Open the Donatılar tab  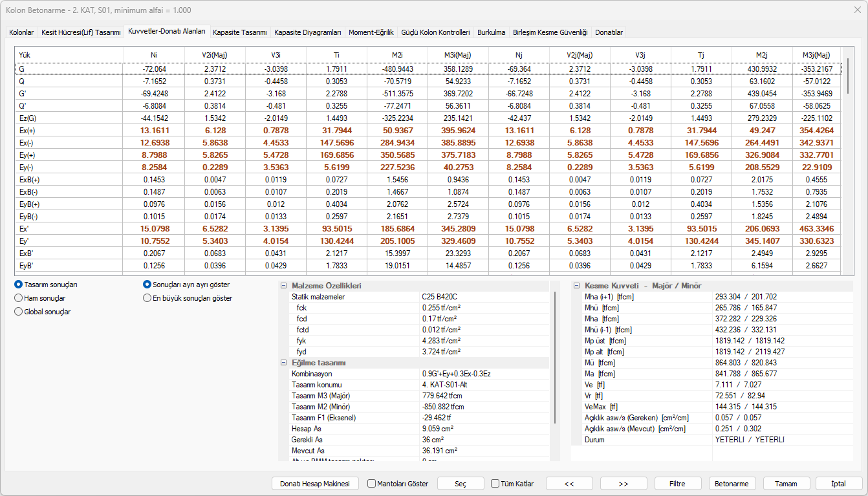(609, 32)
